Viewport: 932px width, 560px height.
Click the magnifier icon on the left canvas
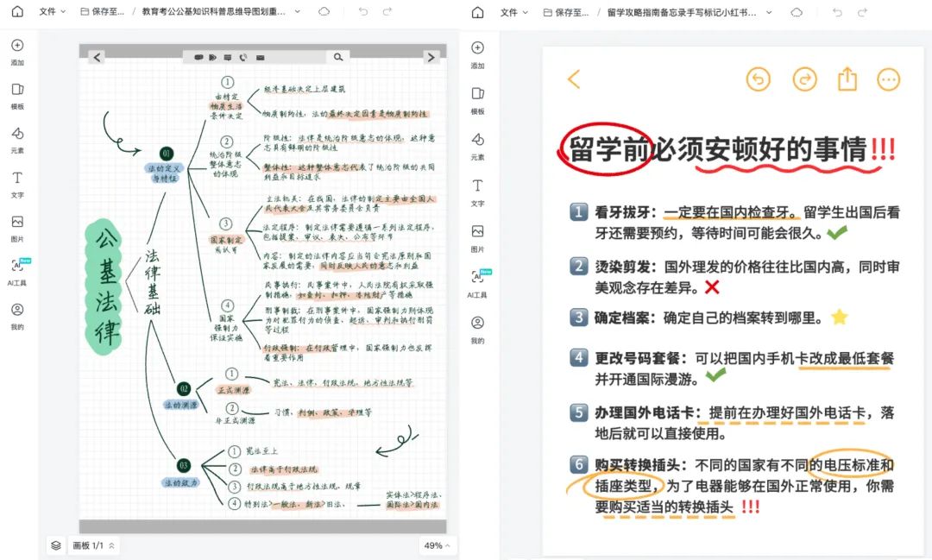coord(338,57)
